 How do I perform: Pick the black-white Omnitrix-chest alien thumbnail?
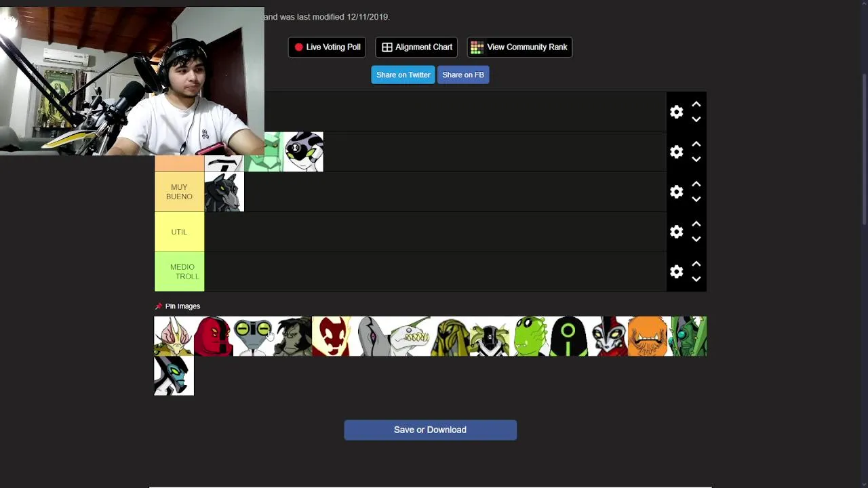[490, 336]
